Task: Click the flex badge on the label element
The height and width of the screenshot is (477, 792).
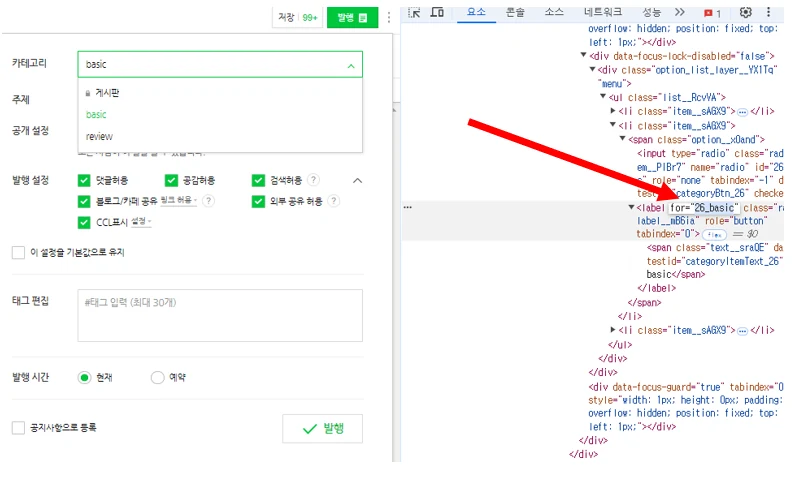Action: [x=714, y=234]
